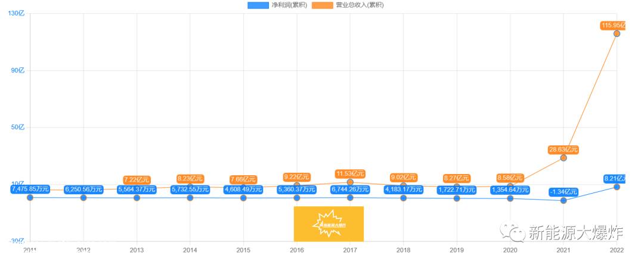Toggle the blue 净利润(累积) legend swatch
The image size is (644, 261).
258,5
